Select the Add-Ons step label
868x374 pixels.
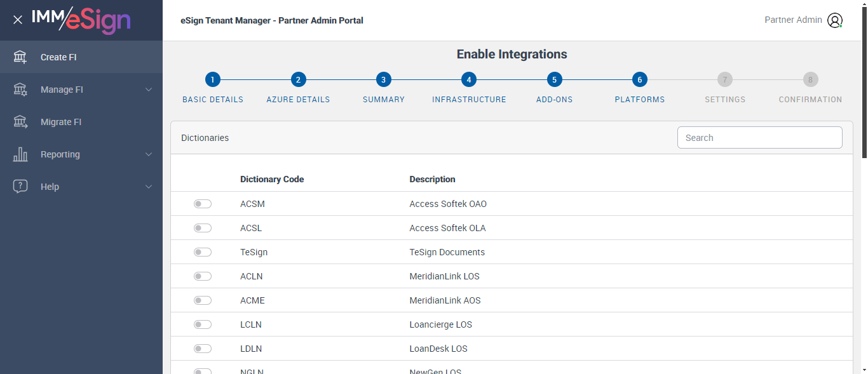pyautogui.click(x=554, y=100)
